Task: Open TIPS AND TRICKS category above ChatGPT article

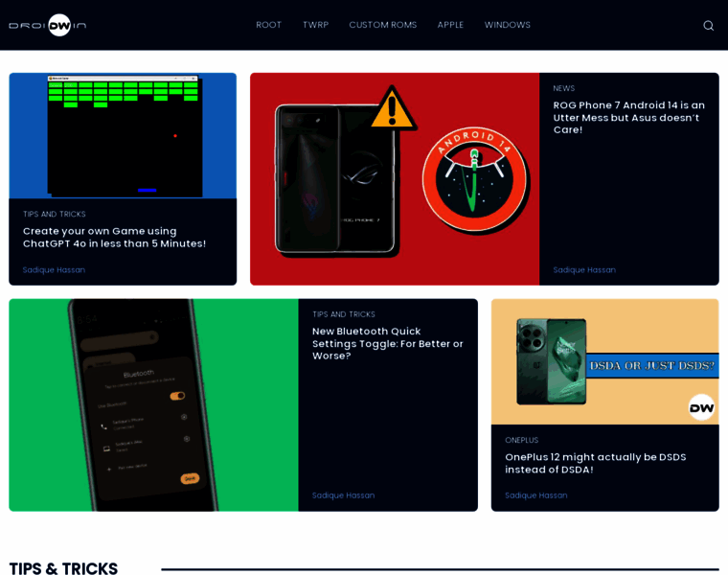Action: coord(55,214)
